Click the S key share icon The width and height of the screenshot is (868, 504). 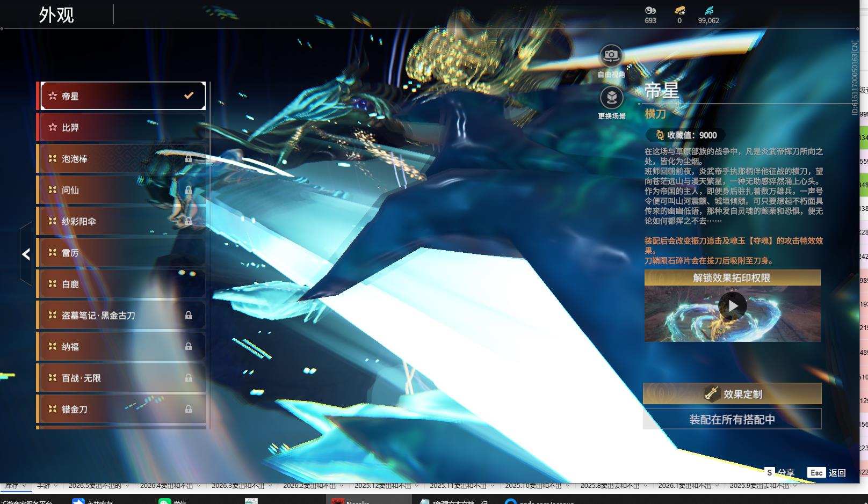pyautogui.click(x=770, y=472)
